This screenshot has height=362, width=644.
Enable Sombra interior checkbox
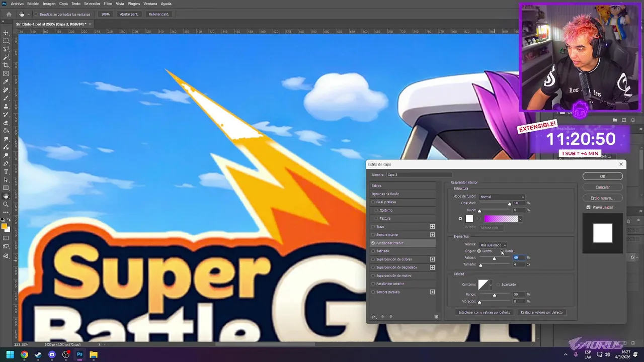[373, 235]
